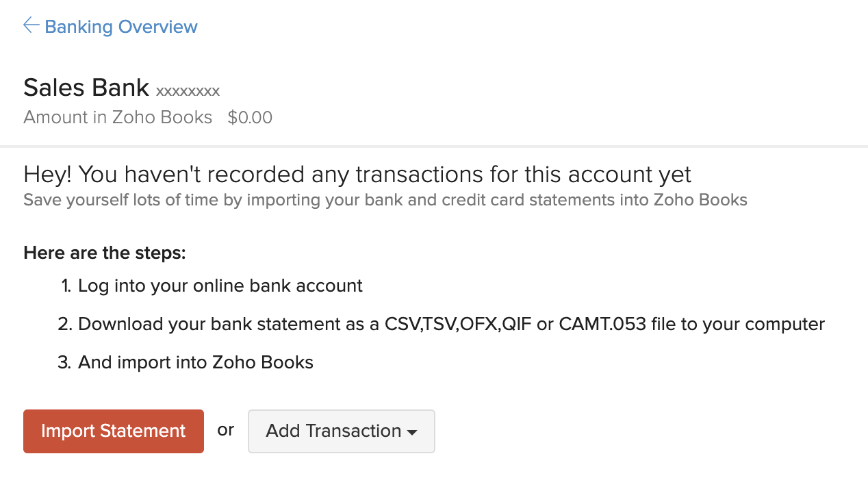
Task: Select the Sales Bank account heading
Action: click(86, 87)
